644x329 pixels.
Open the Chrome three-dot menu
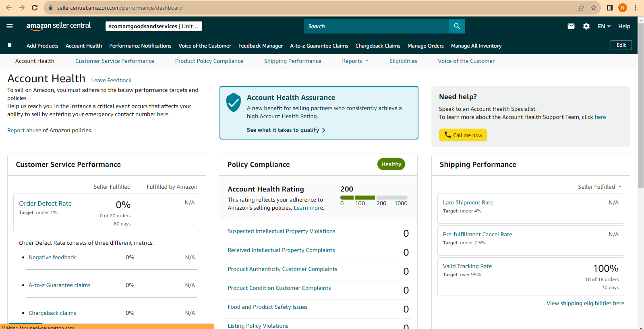636,8
